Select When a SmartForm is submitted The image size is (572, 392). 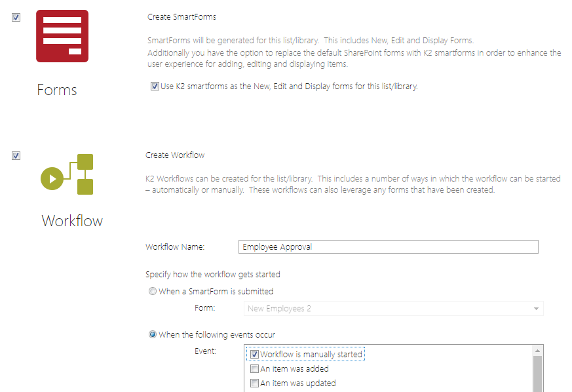pos(153,292)
